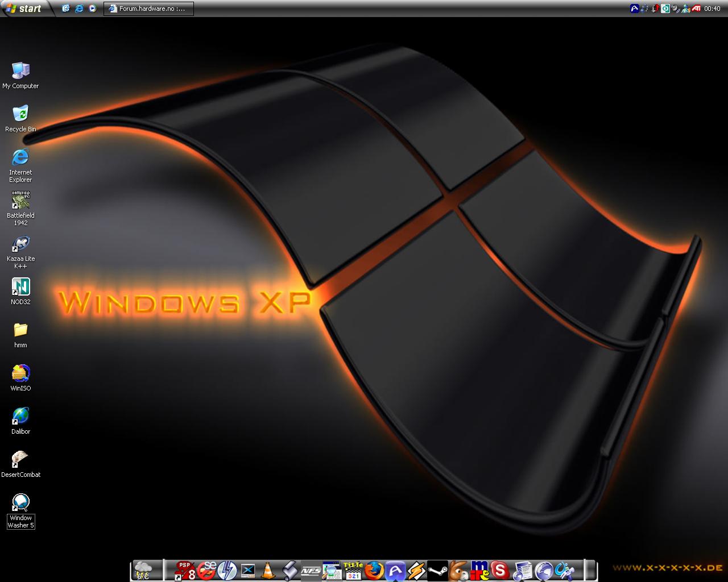Viewport: 728px width, 582px height.
Task: Launch Firefox from dock
Action: 374,570
